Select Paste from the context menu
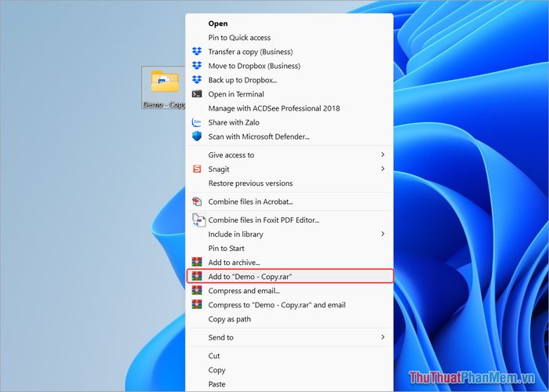The width and height of the screenshot is (549, 392). coord(289,384)
